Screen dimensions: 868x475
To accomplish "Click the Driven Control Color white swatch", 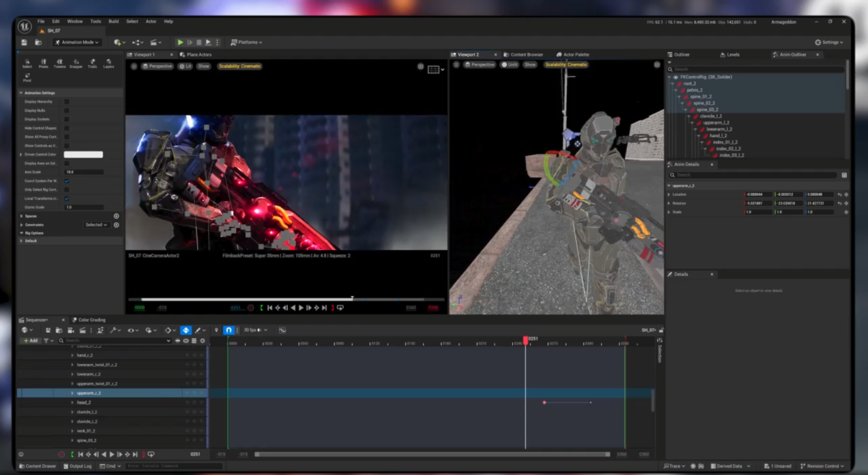I will (x=83, y=154).
